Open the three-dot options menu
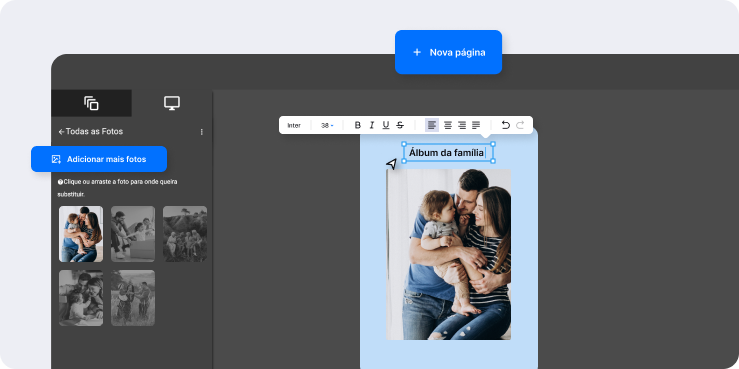The image size is (739, 369). click(202, 132)
